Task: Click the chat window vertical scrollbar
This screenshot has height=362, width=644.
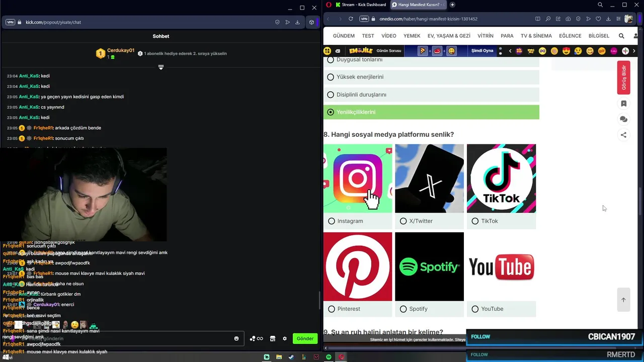Action: click(319, 301)
